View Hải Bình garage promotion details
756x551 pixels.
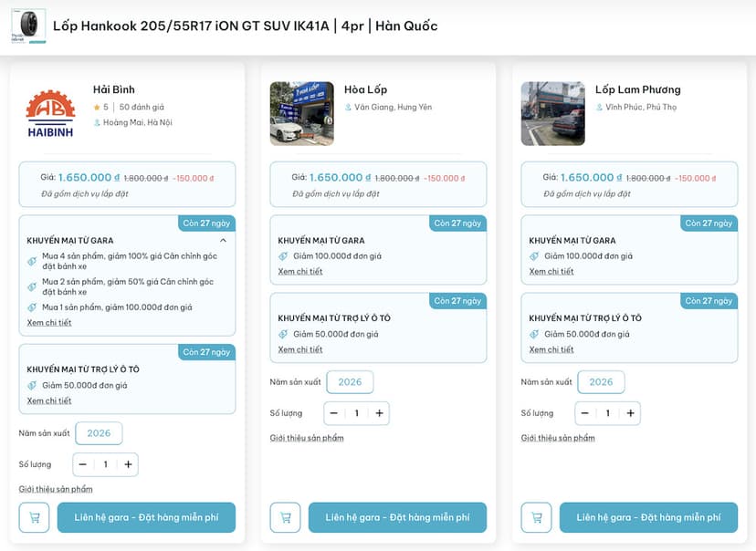49,323
